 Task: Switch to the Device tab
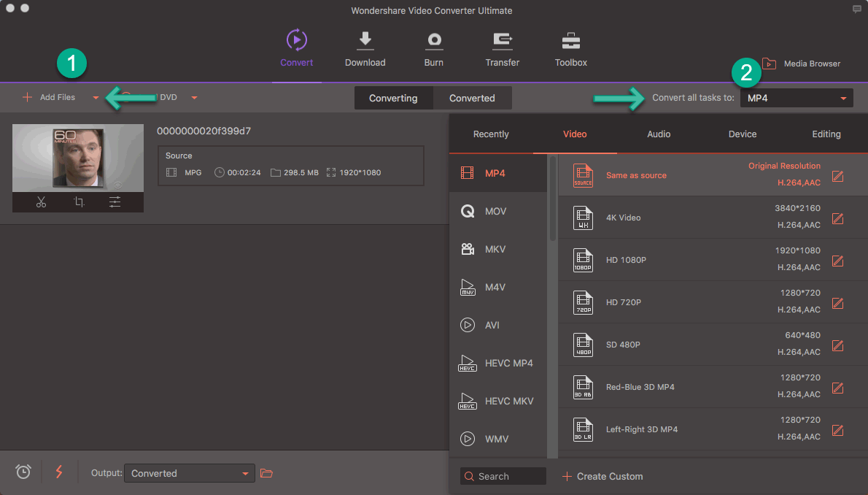point(743,134)
